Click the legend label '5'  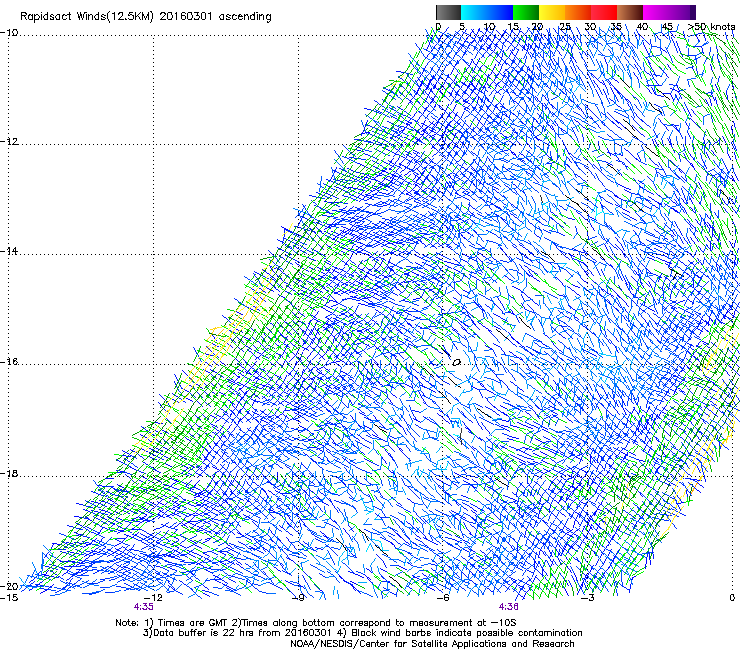(x=462, y=27)
